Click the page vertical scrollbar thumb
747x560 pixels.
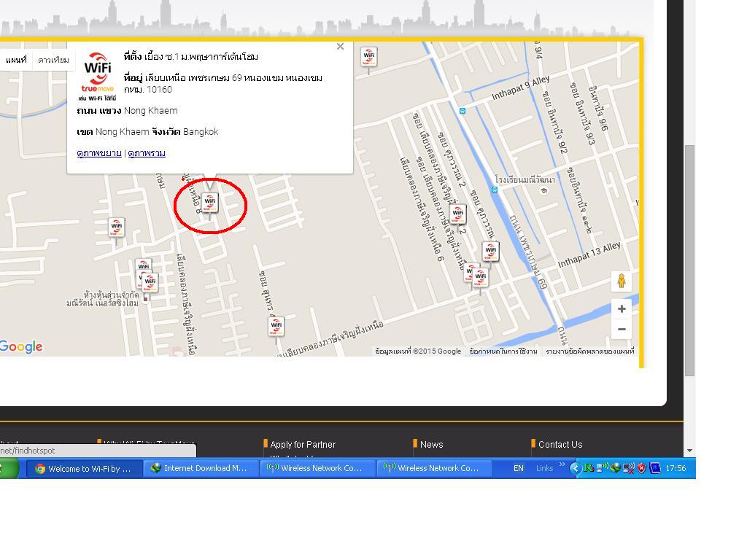689,260
